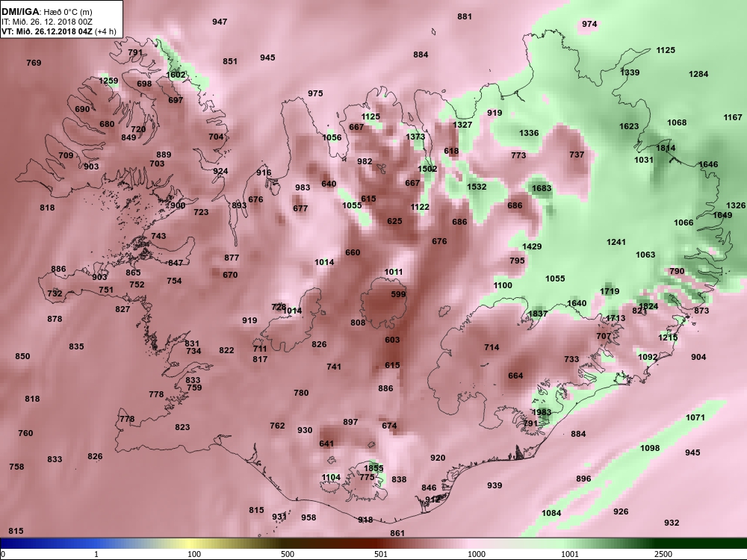Screen dimensions: 747x560
Task: Select the map value 1855
Action: [373, 468]
